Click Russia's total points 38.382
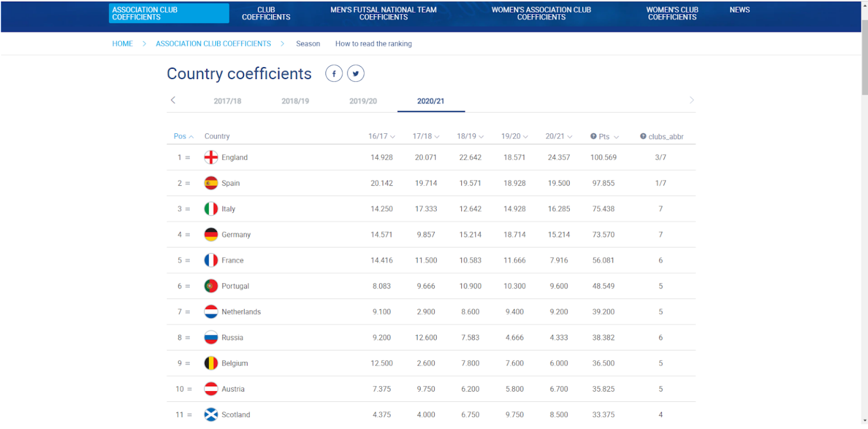 click(604, 338)
